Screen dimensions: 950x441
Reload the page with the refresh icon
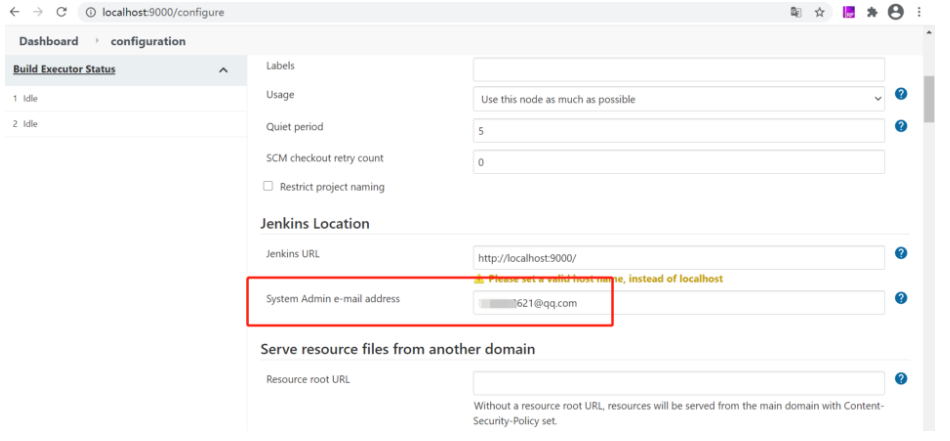click(x=61, y=12)
